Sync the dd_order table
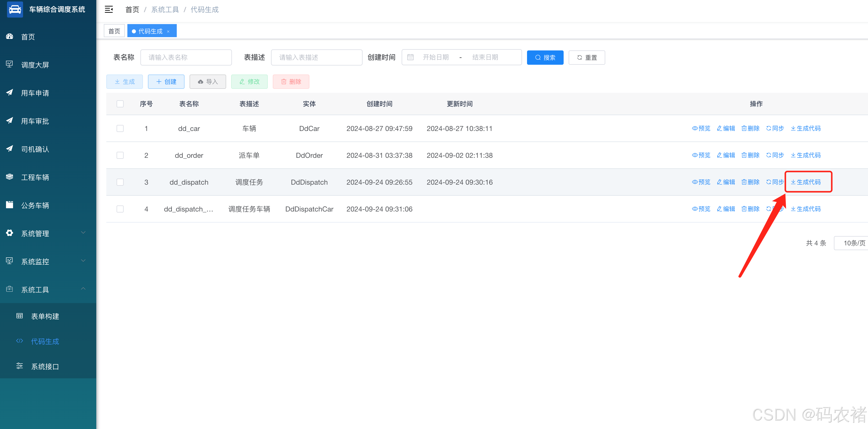Image resolution: width=868 pixels, height=429 pixels. coord(775,155)
